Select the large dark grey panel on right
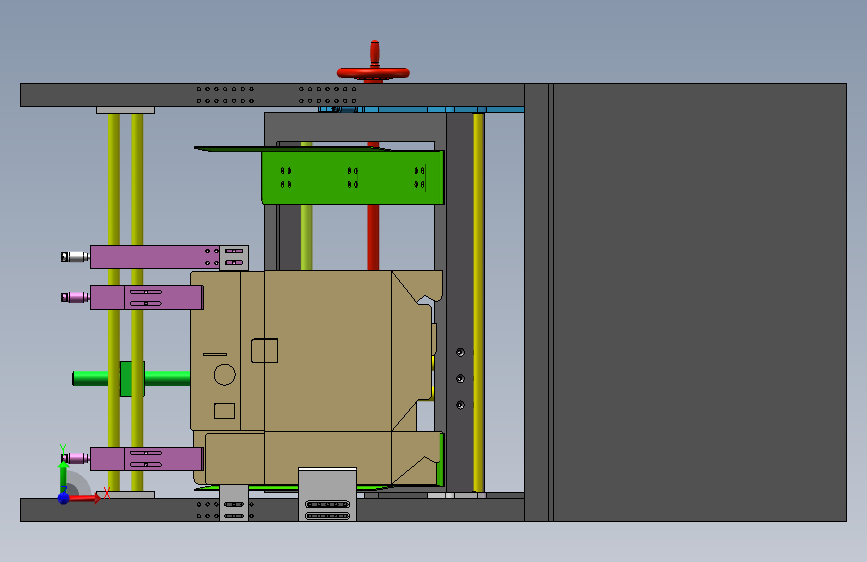 pyautogui.click(x=699, y=302)
